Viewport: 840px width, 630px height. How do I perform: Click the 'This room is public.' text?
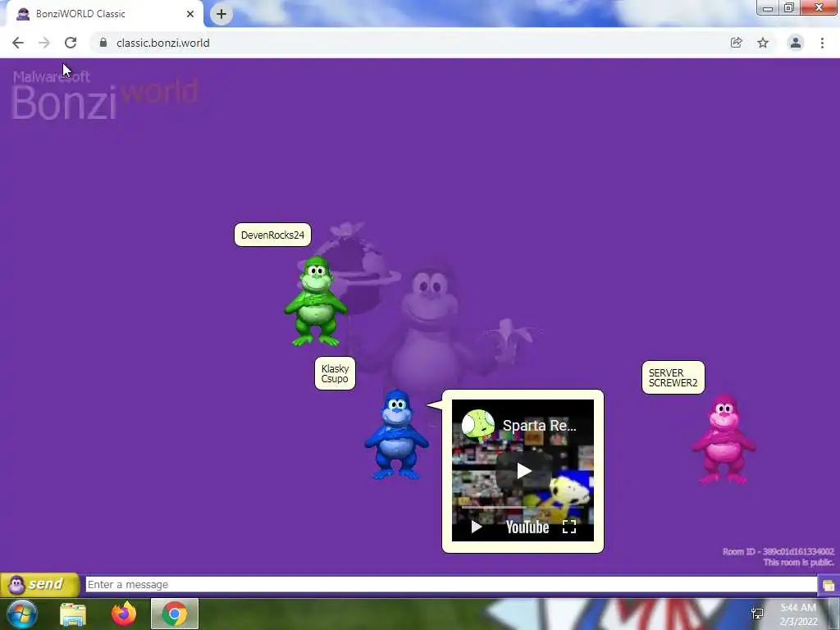798,562
